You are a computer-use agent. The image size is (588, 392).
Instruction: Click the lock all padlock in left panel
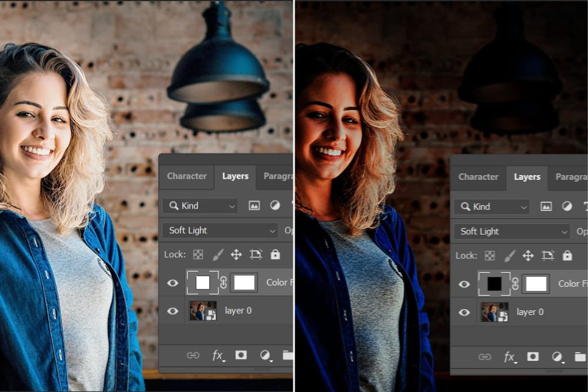pos(275,254)
